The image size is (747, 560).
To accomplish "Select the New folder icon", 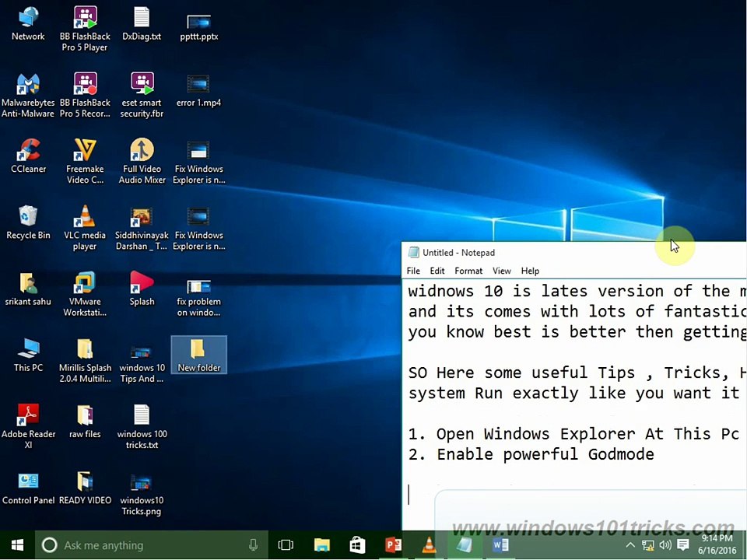I will (x=198, y=355).
